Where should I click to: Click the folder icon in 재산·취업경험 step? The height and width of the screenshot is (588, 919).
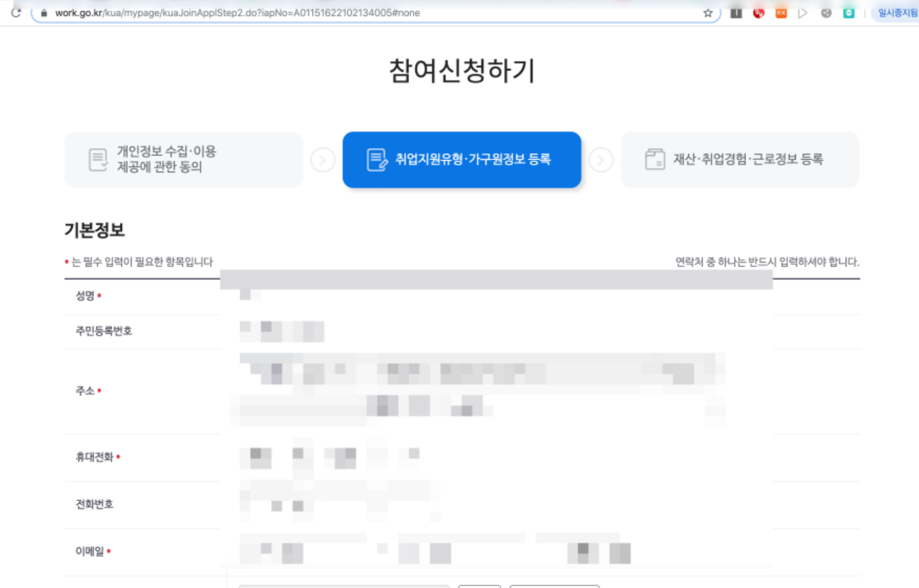pos(655,159)
